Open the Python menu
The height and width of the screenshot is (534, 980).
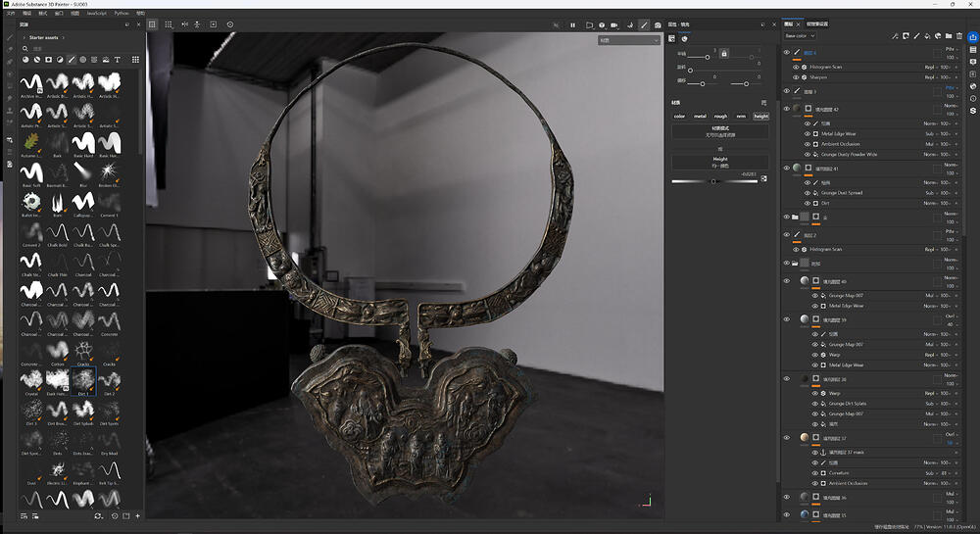pos(122,14)
